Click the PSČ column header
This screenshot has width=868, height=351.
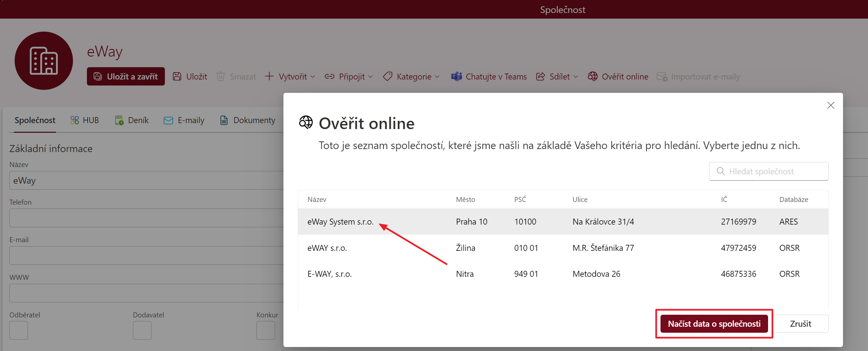tap(520, 199)
